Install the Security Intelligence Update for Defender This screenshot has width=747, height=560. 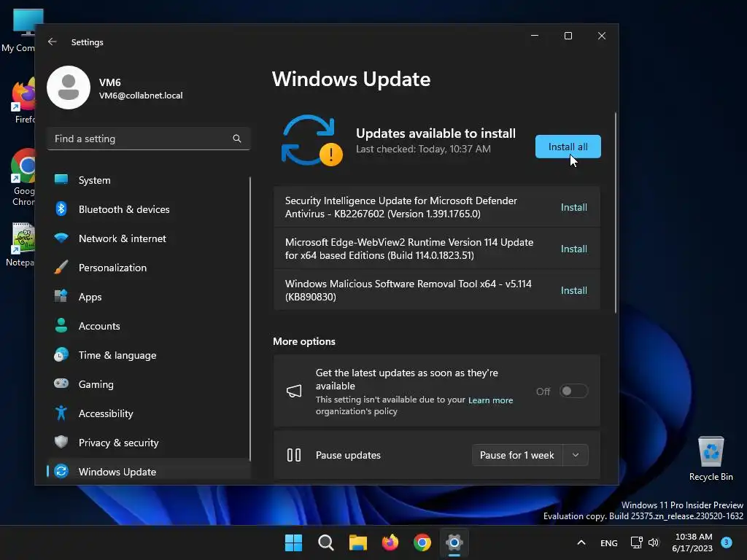(x=573, y=207)
